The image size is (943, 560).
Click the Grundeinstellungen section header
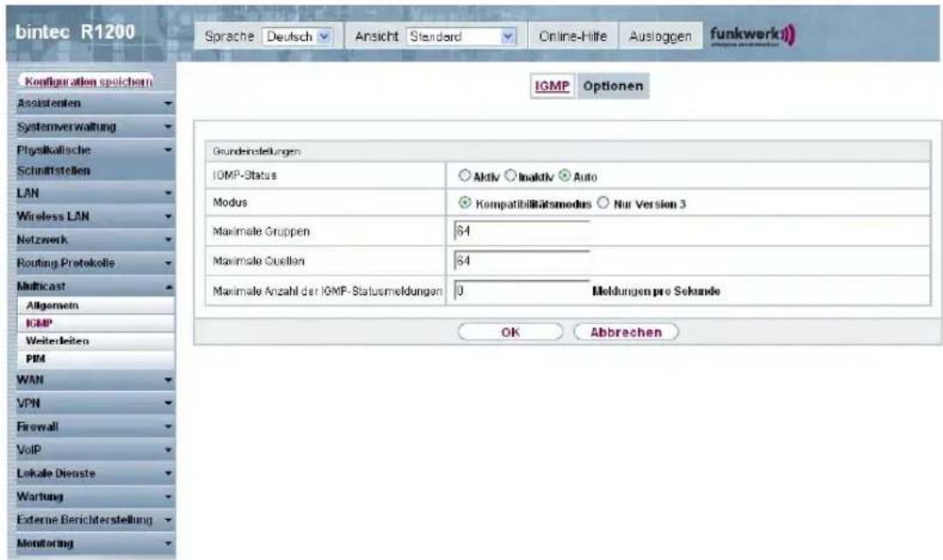pos(568,151)
